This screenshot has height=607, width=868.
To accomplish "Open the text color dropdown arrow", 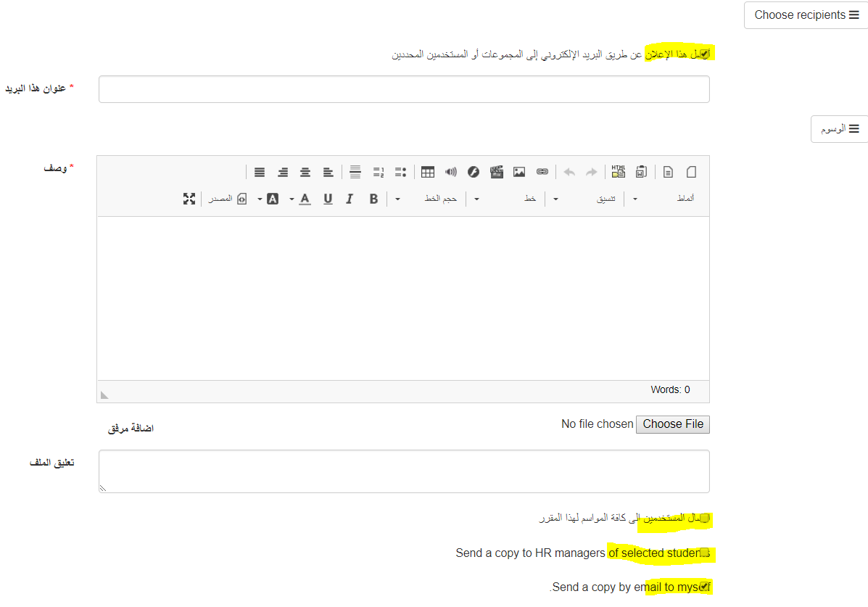I will point(292,199).
